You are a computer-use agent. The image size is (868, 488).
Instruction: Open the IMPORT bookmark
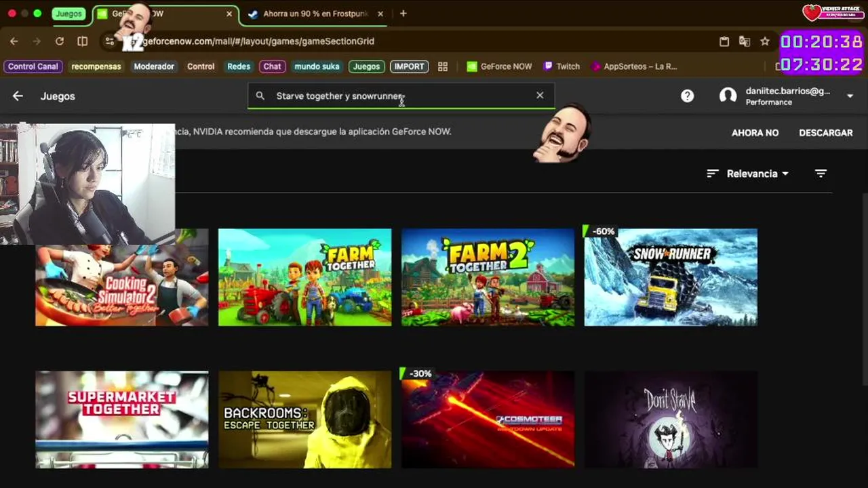(409, 66)
